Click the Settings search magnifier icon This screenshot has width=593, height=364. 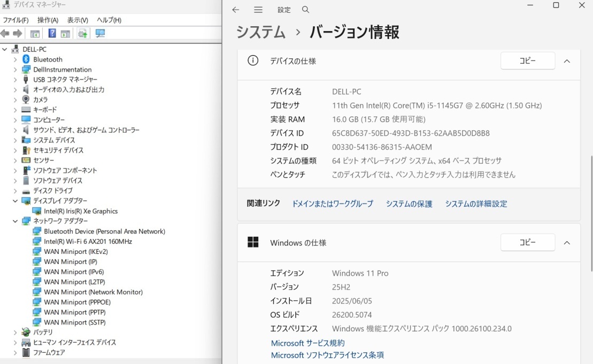coord(306,10)
